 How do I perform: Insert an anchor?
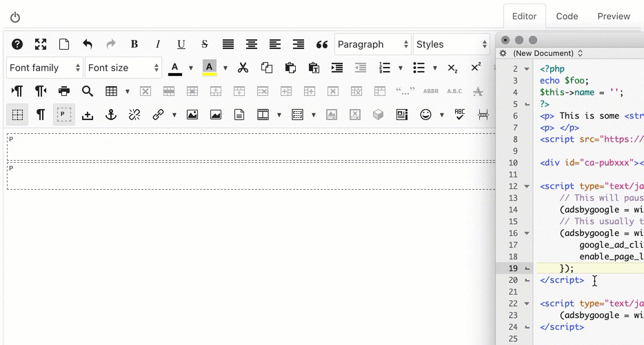[x=111, y=115]
